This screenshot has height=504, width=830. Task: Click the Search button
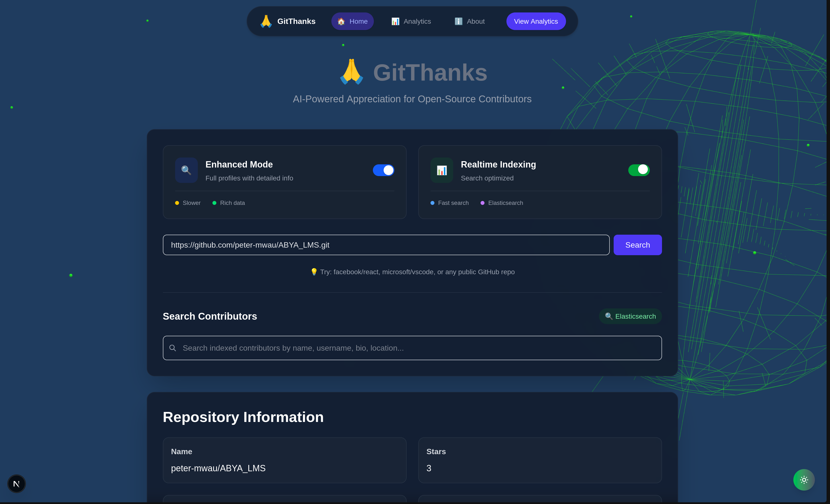coord(637,245)
